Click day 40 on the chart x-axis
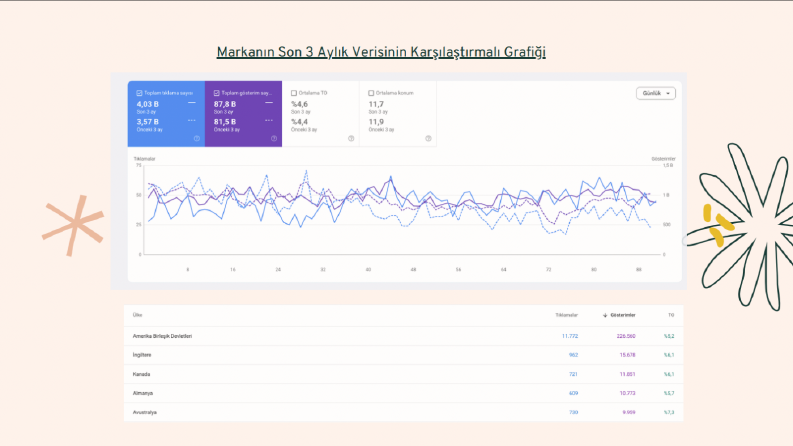The height and width of the screenshot is (446, 793). (x=368, y=270)
